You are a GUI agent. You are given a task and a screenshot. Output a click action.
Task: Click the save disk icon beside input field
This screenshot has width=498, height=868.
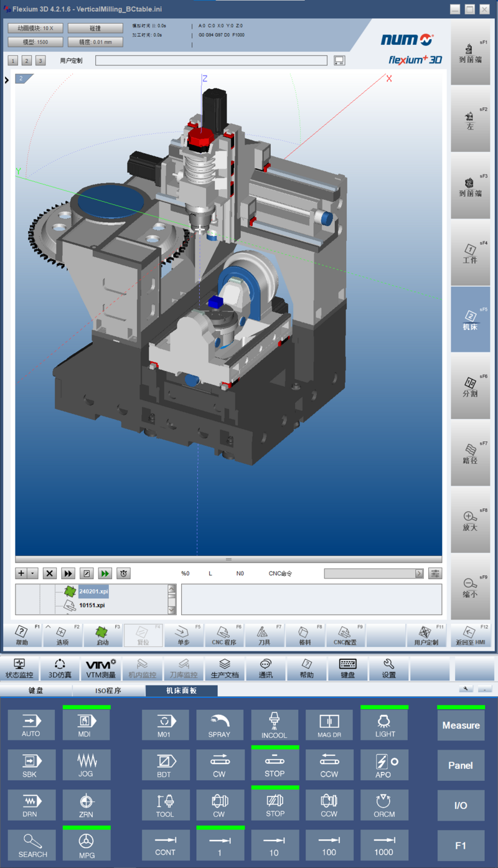coord(339,60)
